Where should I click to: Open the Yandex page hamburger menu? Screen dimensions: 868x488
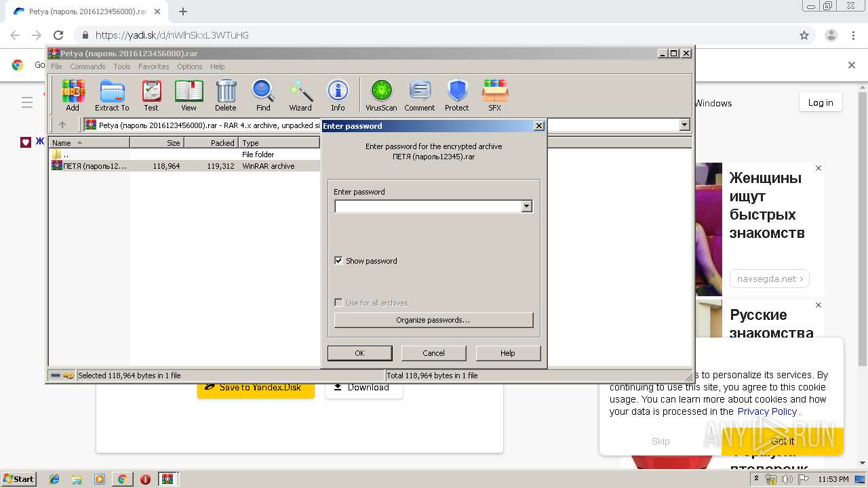pos(27,102)
